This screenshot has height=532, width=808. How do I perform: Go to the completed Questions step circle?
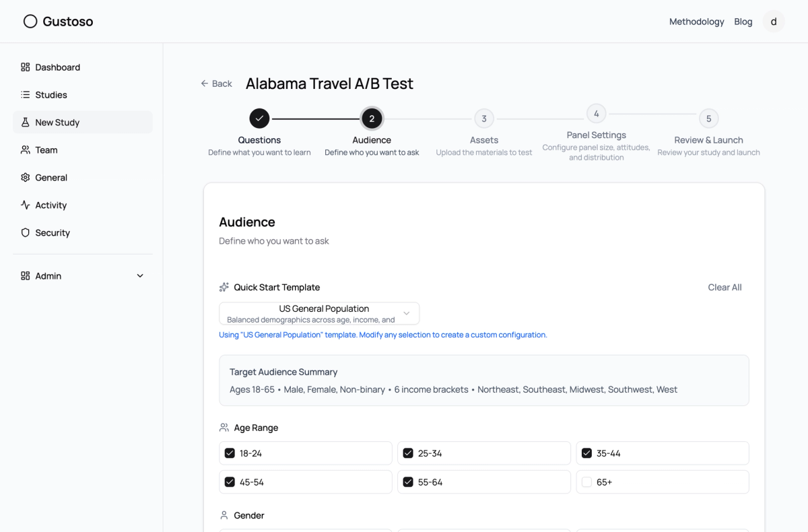(x=259, y=119)
